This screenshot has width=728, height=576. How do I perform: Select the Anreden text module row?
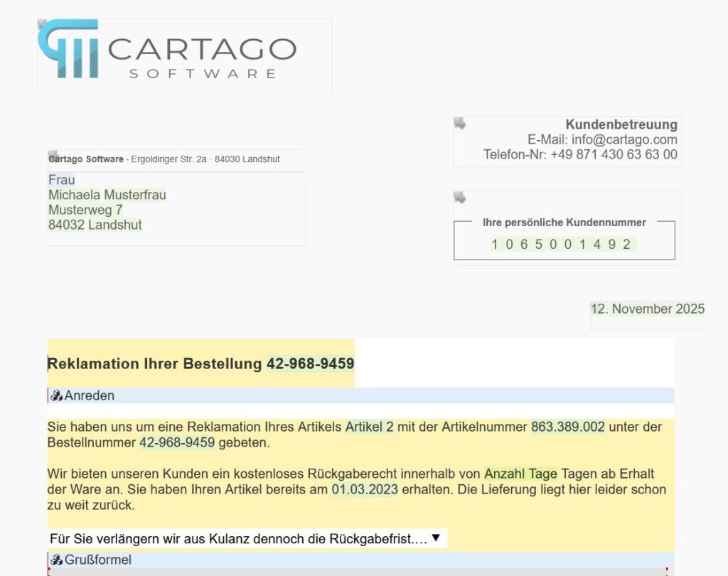click(x=360, y=396)
